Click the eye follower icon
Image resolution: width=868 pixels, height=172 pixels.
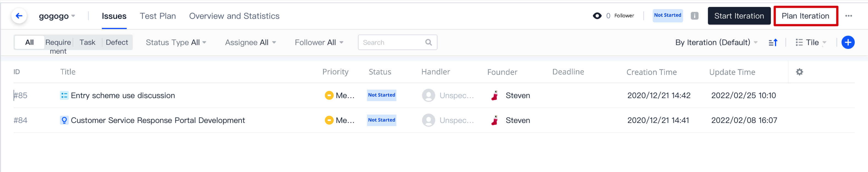point(597,16)
